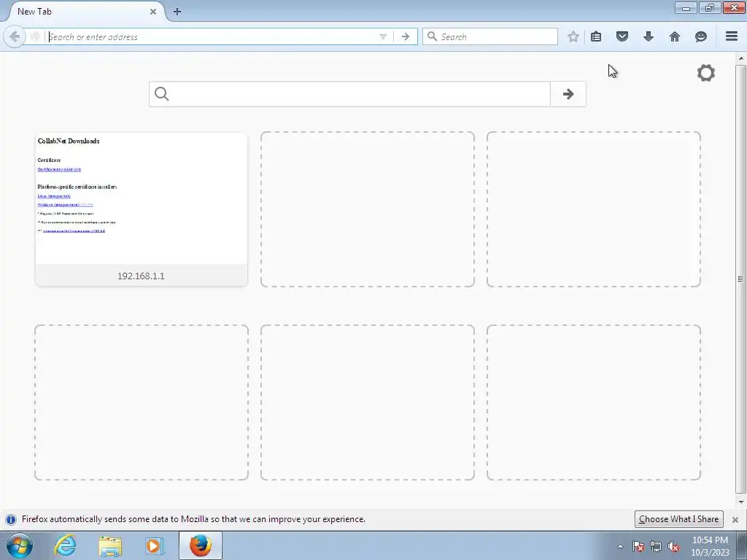Click the magnifier icon in page search
Viewport: 747px width, 560px height.
[x=161, y=94]
